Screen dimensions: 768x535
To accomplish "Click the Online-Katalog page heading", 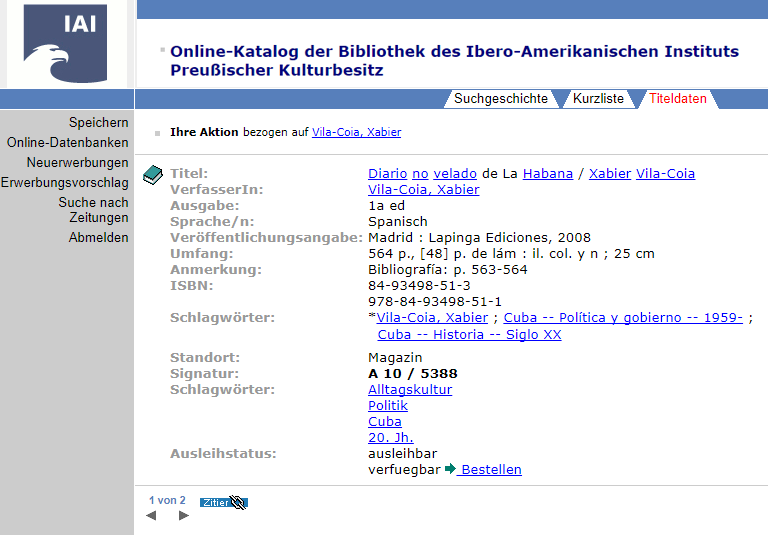I will click(454, 61).
